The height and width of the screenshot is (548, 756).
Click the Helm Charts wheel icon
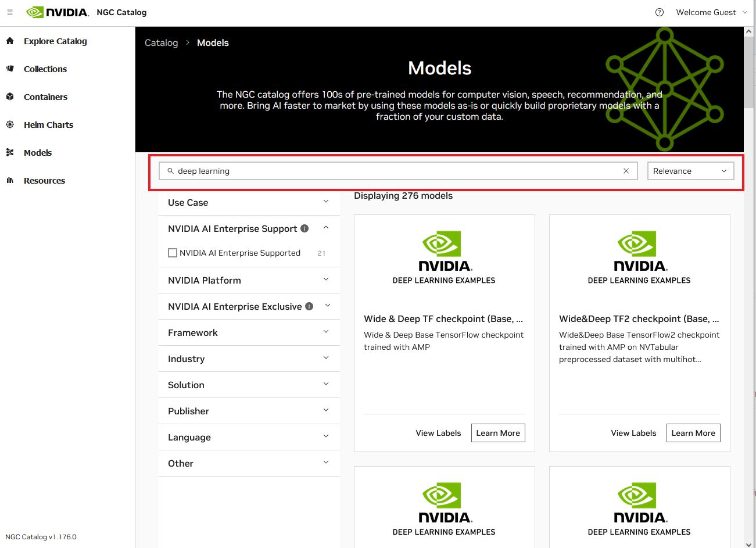pyautogui.click(x=10, y=125)
